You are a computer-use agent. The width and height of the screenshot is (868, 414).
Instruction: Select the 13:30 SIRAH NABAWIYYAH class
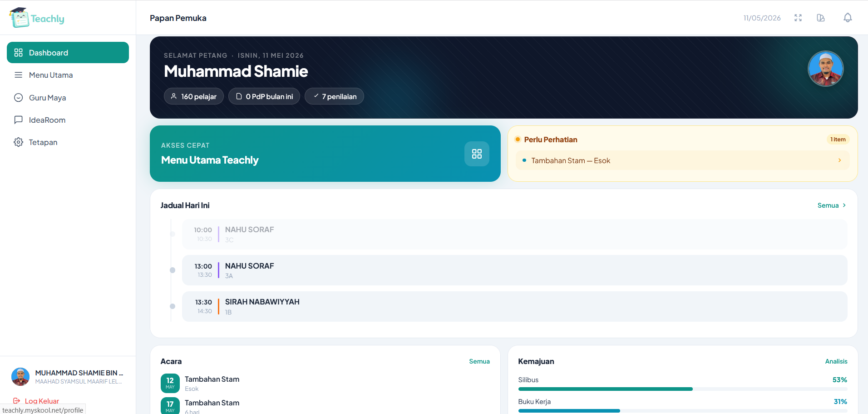coord(515,306)
